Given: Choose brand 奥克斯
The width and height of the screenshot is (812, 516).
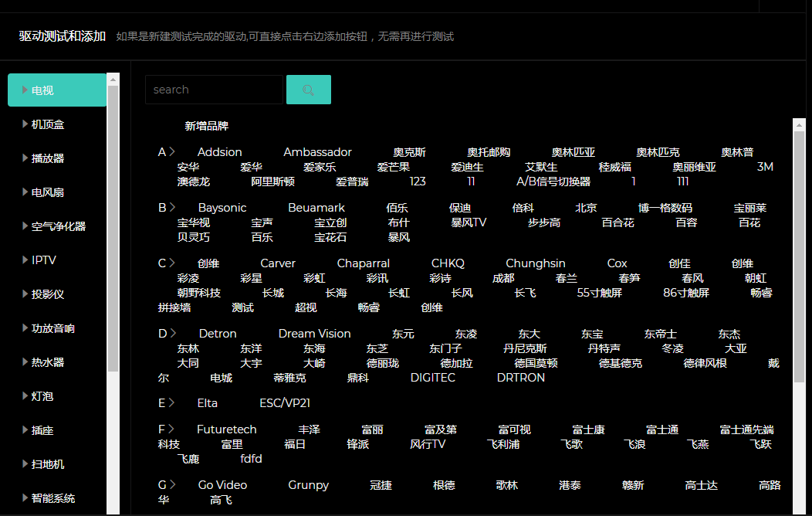Looking at the screenshot, I should point(409,152).
